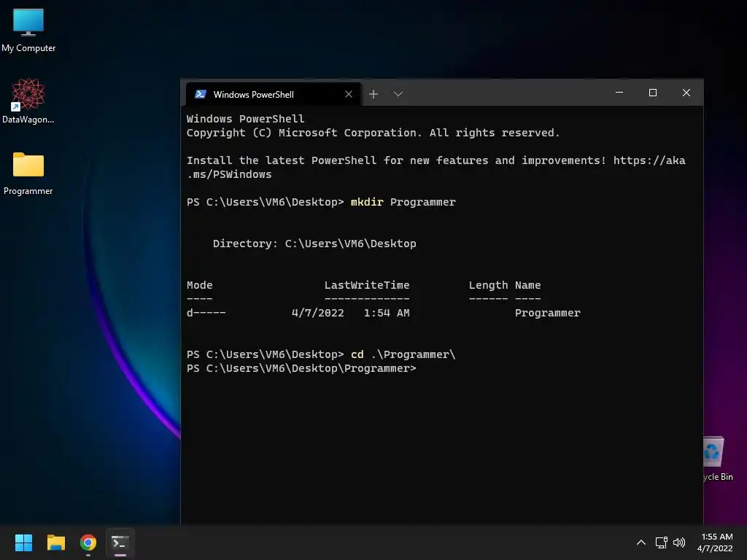Click the 'Mode' column header
Viewport: 747px width, 560px height.
tap(200, 285)
